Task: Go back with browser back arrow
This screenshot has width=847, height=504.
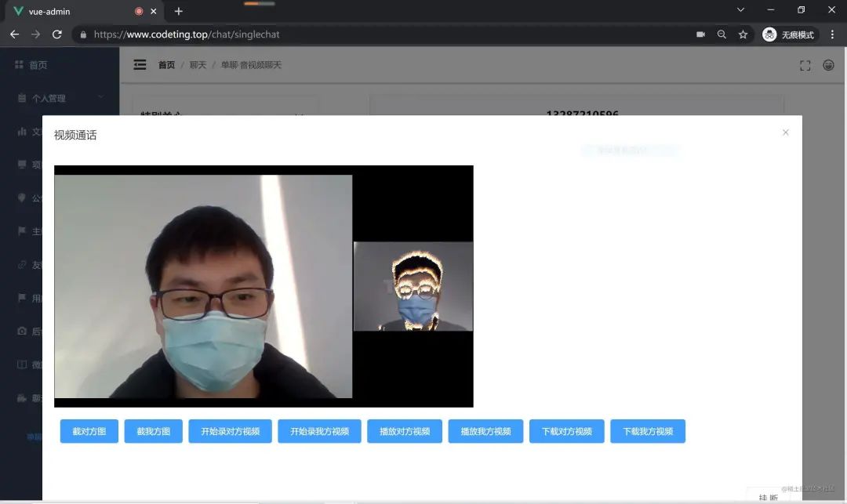Action: point(15,34)
